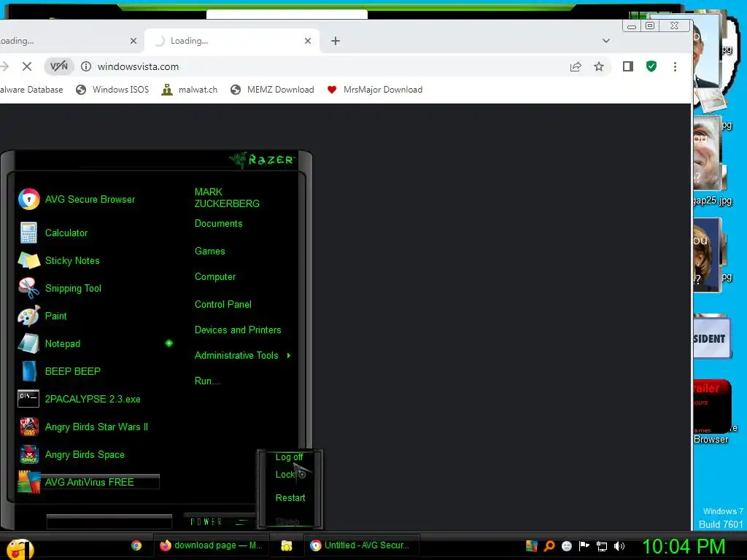
Task: Close the second Loading tab
Action: (308, 41)
